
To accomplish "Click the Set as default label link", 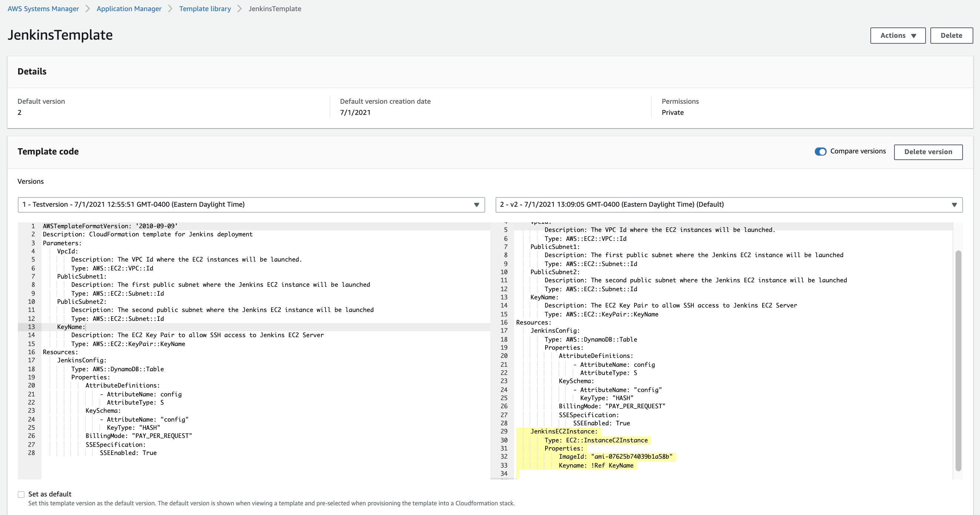I will tap(49, 494).
